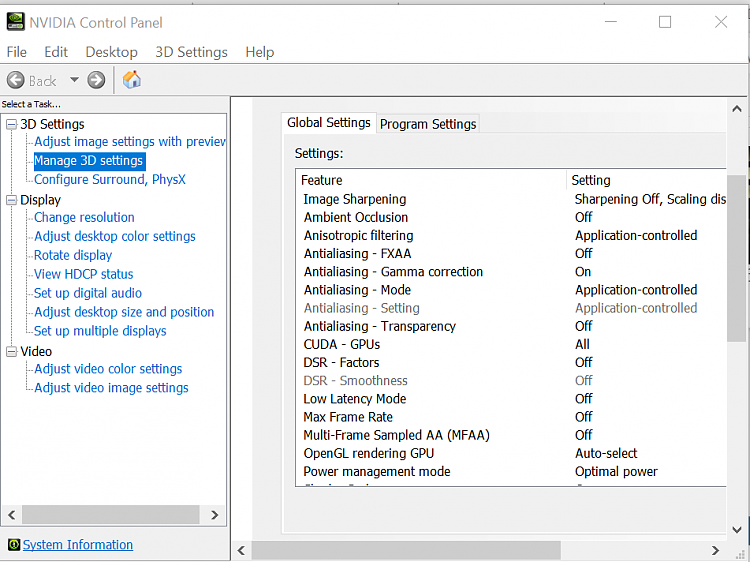The width and height of the screenshot is (750, 562).
Task: Open the File menu
Action: pos(17,52)
